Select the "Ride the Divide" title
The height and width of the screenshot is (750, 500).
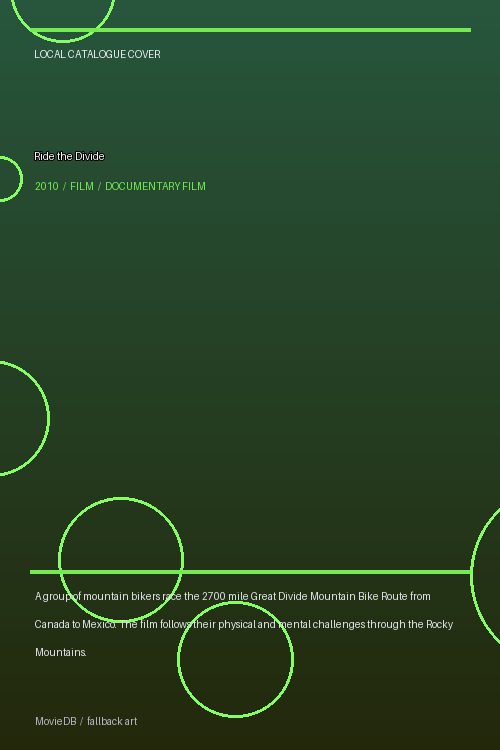click(69, 156)
